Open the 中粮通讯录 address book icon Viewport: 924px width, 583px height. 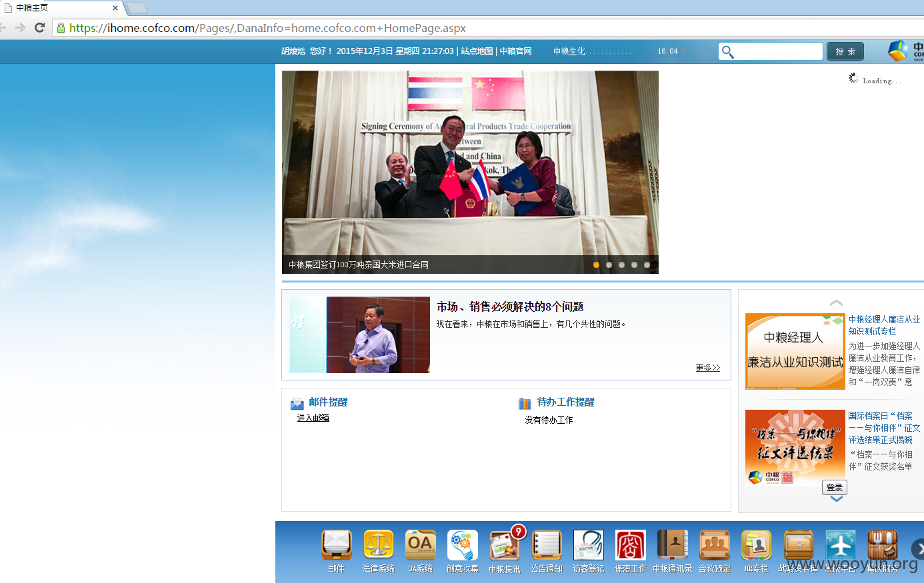coord(673,546)
